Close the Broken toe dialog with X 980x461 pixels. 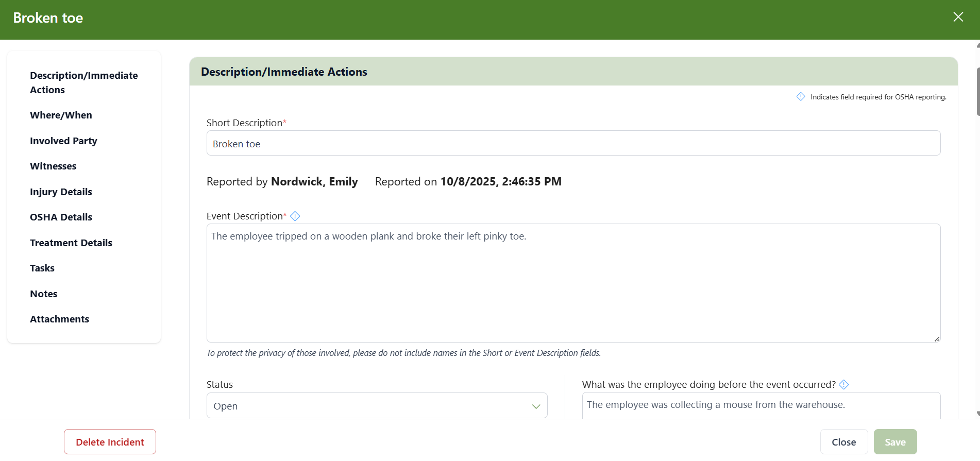tap(958, 17)
